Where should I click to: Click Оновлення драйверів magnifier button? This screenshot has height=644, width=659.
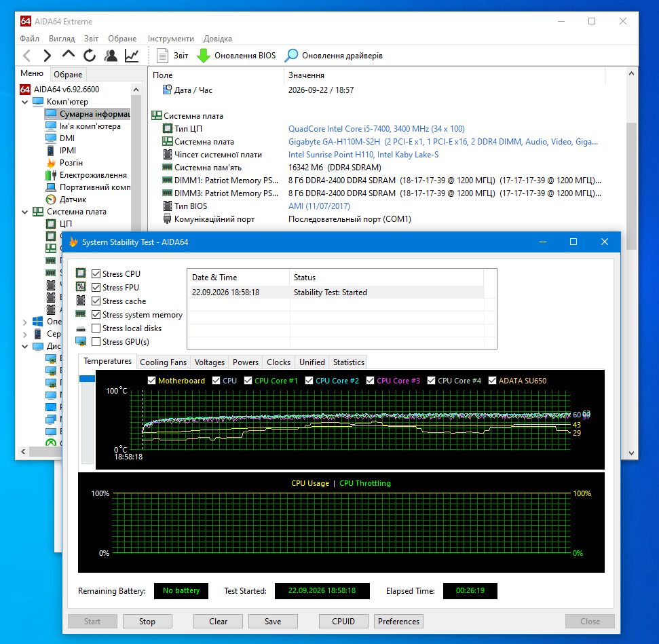point(334,56)
